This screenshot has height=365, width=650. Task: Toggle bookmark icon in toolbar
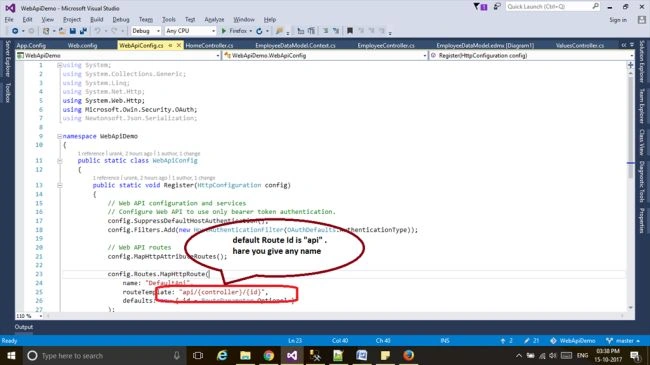350,31
